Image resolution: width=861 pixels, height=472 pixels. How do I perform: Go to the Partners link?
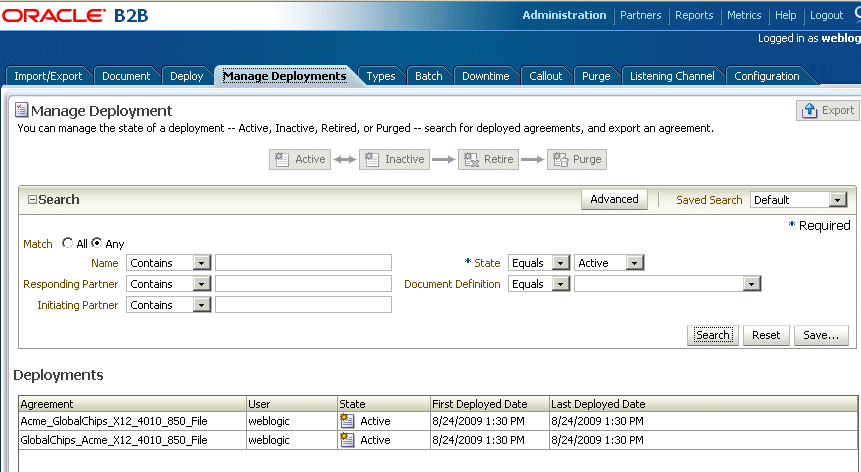pyautogui.click(x=640, y=15)
